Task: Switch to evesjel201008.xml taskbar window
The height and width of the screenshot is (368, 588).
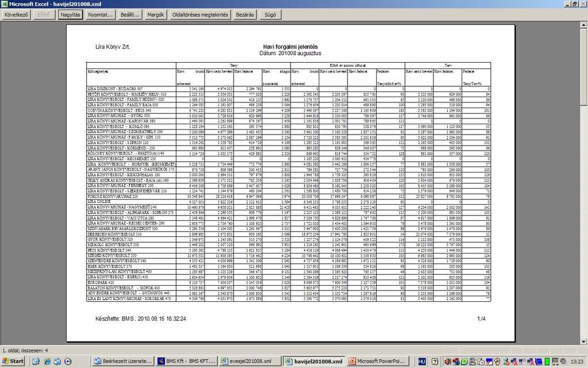Action: pos(250,361)
